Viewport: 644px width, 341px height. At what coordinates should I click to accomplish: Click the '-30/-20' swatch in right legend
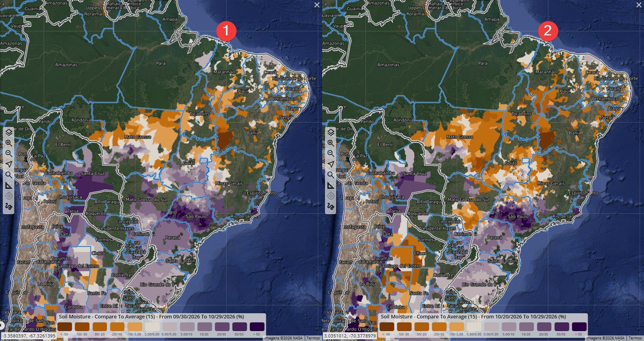[x=422, y=327]
